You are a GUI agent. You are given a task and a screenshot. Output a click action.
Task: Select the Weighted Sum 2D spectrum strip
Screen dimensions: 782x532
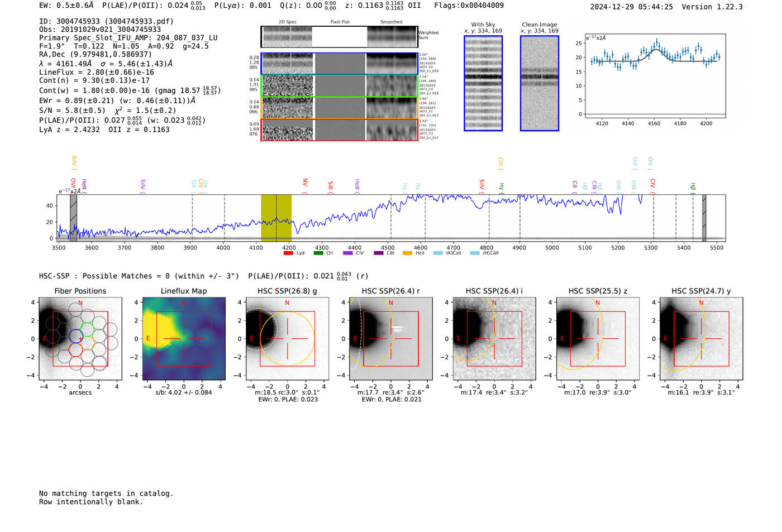(x=339, y=37)
